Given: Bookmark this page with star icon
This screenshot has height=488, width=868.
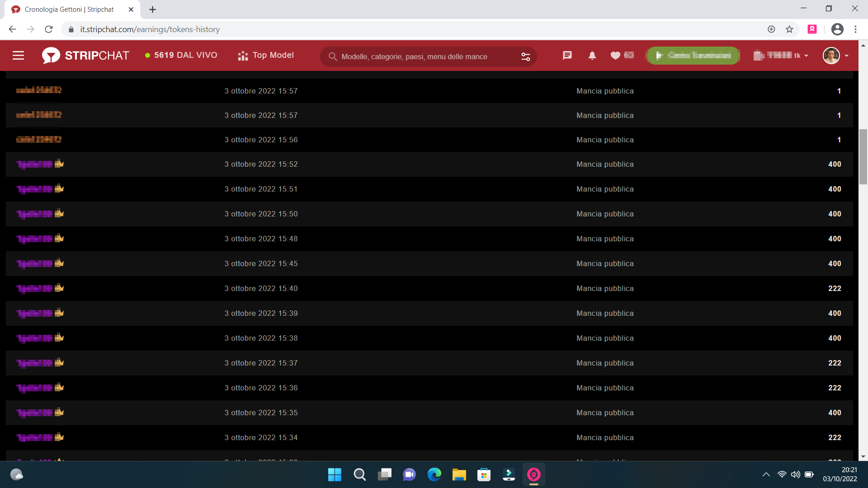Looking at the screenshot, I should click(x=789, y=29).
